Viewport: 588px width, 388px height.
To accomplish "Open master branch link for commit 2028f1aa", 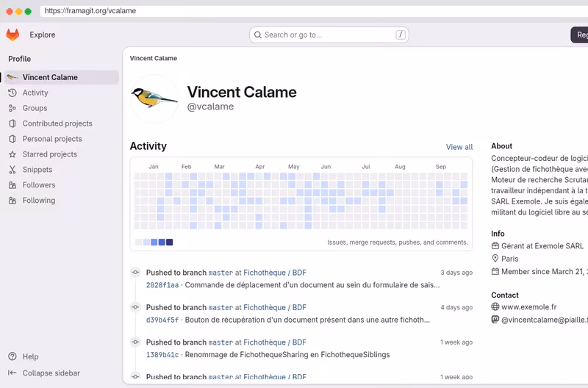I will [x=220, y=273].
